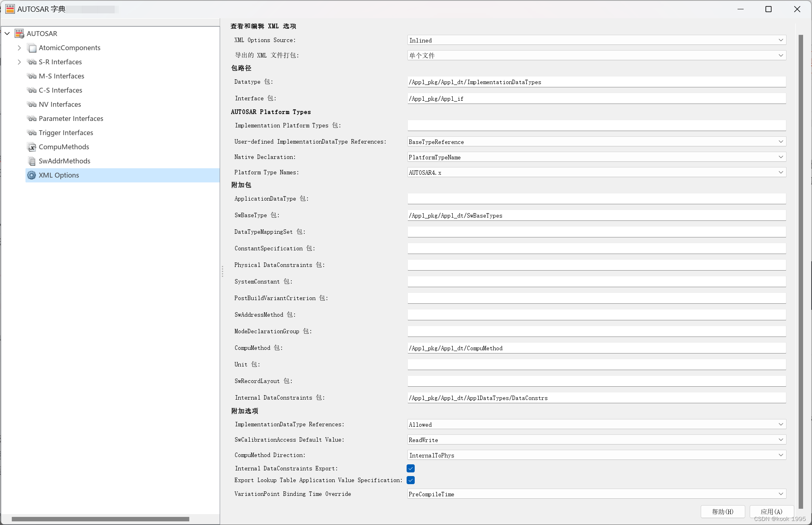Minimize the AUTOSAR dictionary window

coord(741,9)
